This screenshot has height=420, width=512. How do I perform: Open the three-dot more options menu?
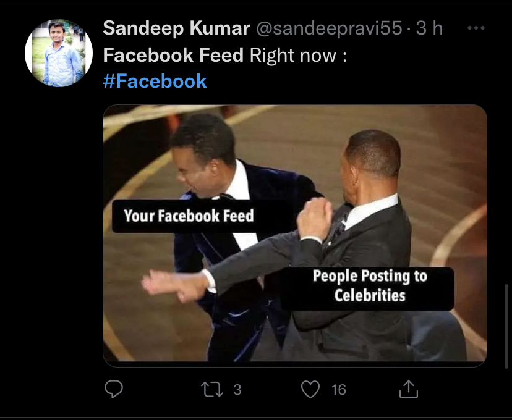pyautogui.click(x=476, y=28)
